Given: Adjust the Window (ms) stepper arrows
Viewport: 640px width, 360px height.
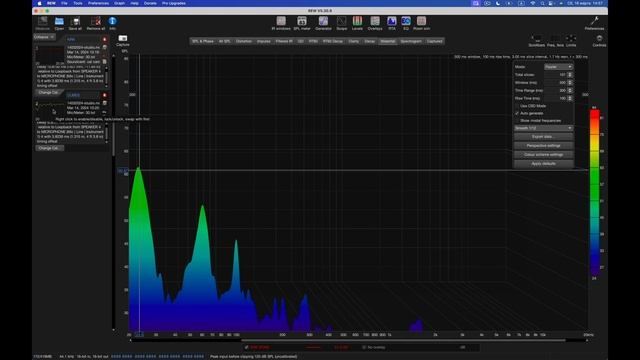Looking at the screenshot, I should [570, 82].
